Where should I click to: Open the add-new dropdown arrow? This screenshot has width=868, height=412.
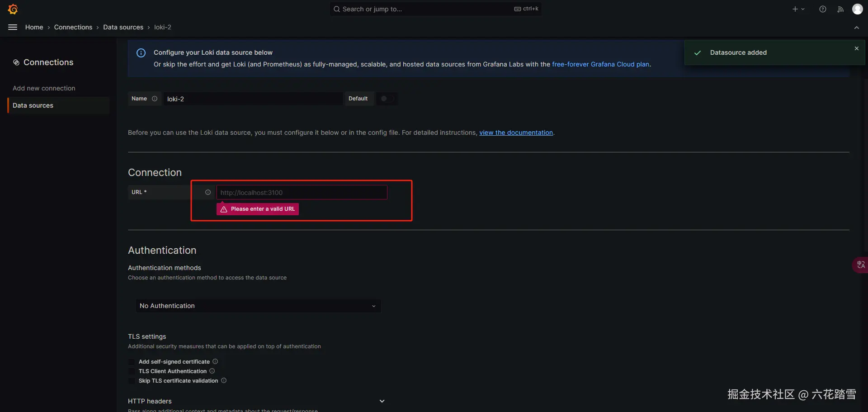(x=803, y=9)
